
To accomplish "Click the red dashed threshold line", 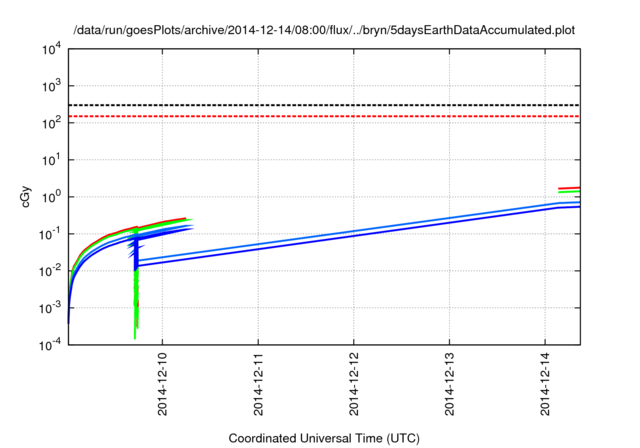I will tap(324, 116).
